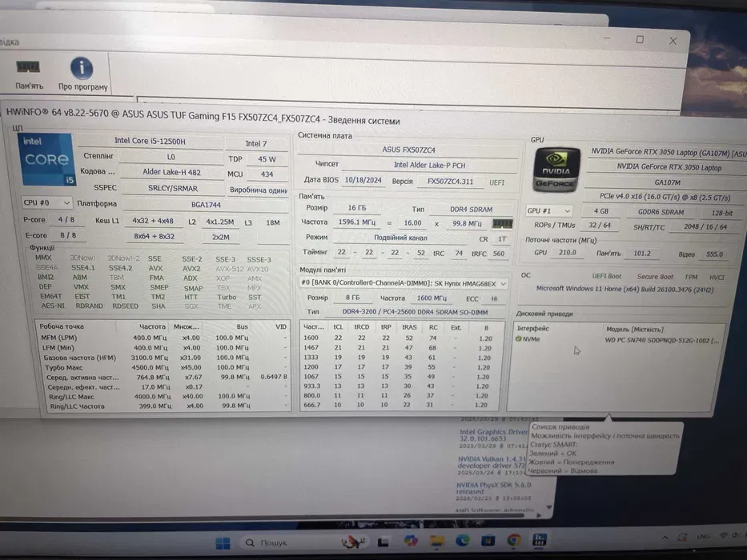Image resolution: width=747 pixels, height=560 pixels.
Task: Select the Alder Lake-H 482 codename field
Action: 171,172
